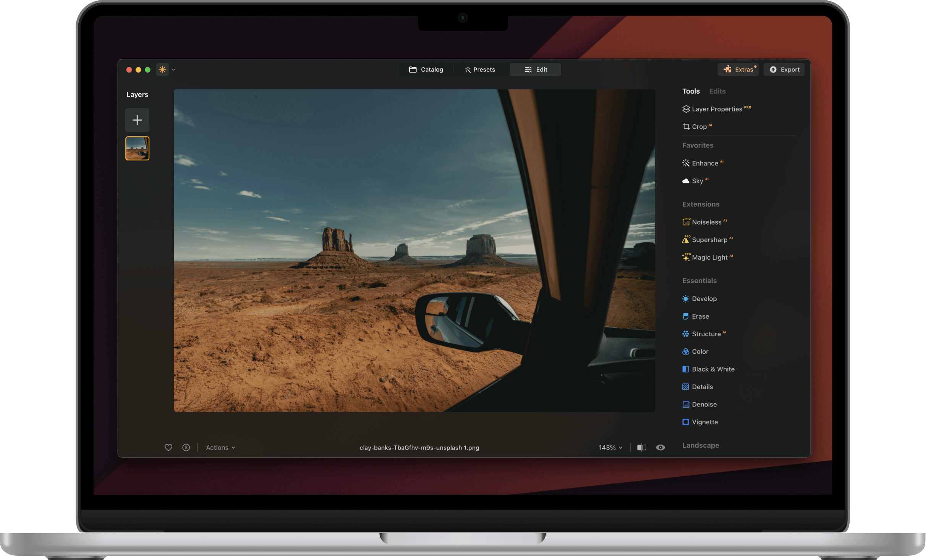
Task: Open the Extras panel
Action: (x=738, y=70)
